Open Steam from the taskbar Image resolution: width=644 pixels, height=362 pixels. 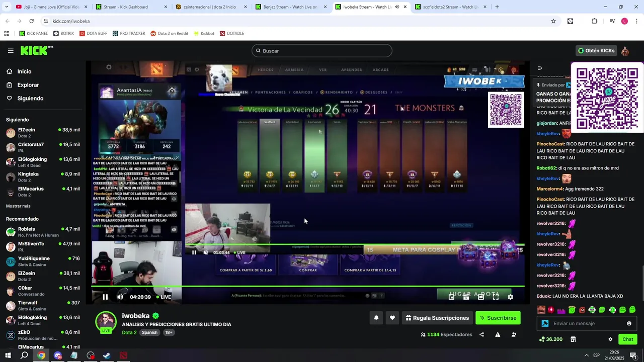(x=107, y=355)
